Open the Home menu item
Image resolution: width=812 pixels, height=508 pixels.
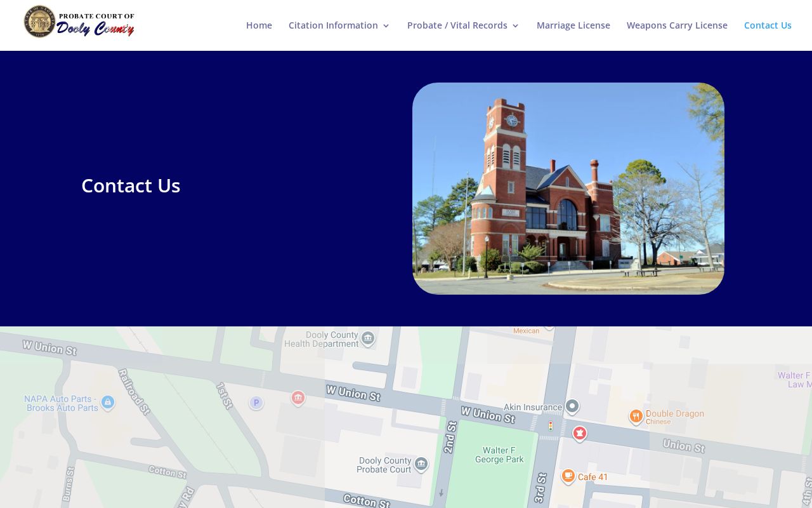coord(259,25)
